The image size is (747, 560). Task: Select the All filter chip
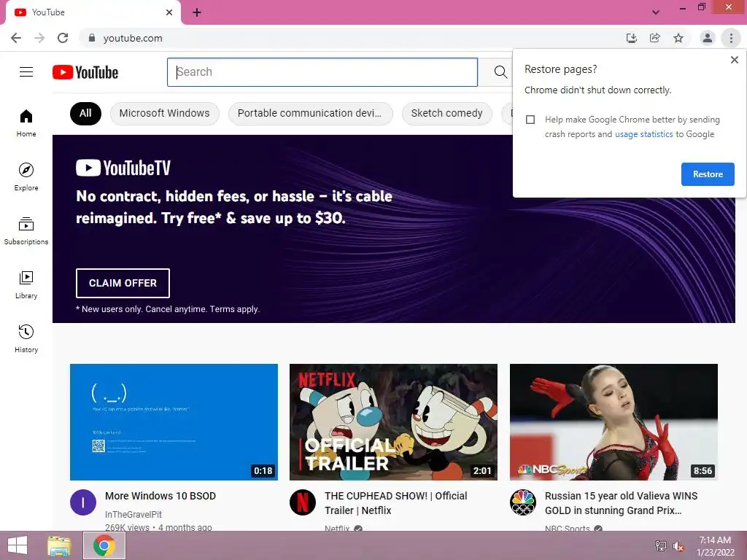coord(85,113)
